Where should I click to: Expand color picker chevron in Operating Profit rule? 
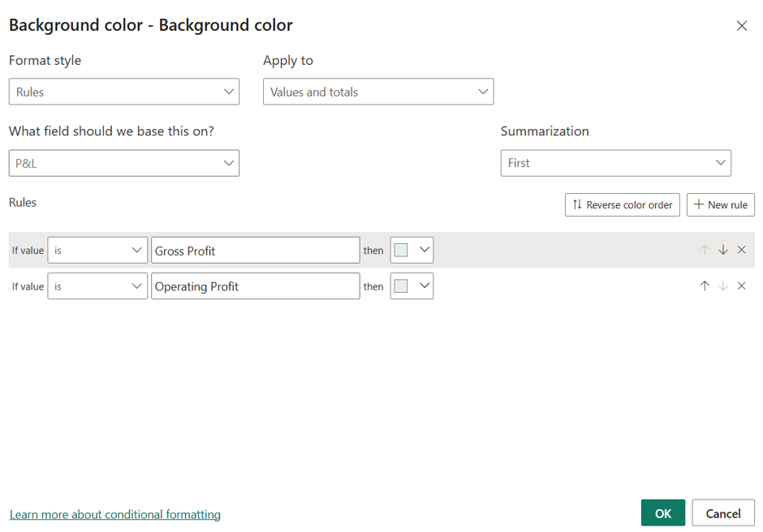coord(425,286)
